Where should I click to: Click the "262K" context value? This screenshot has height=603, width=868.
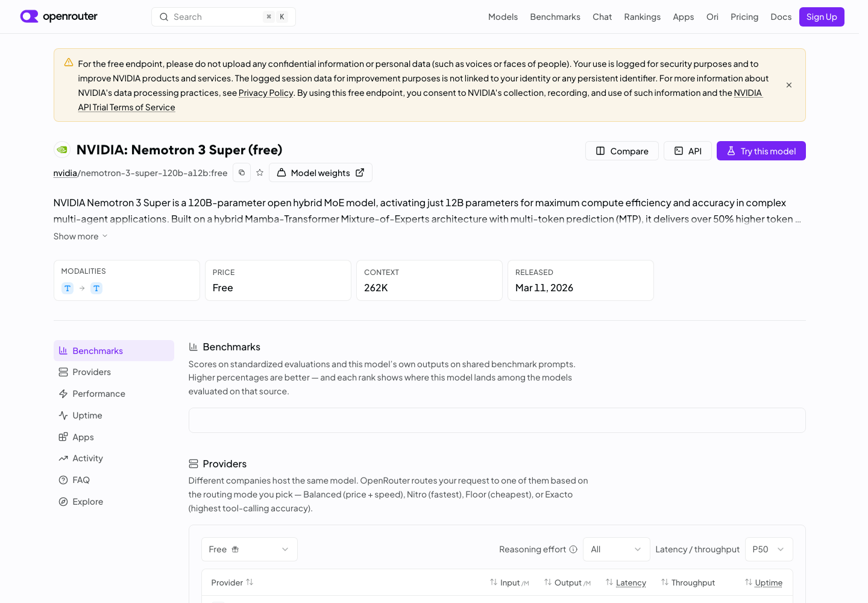376,288
